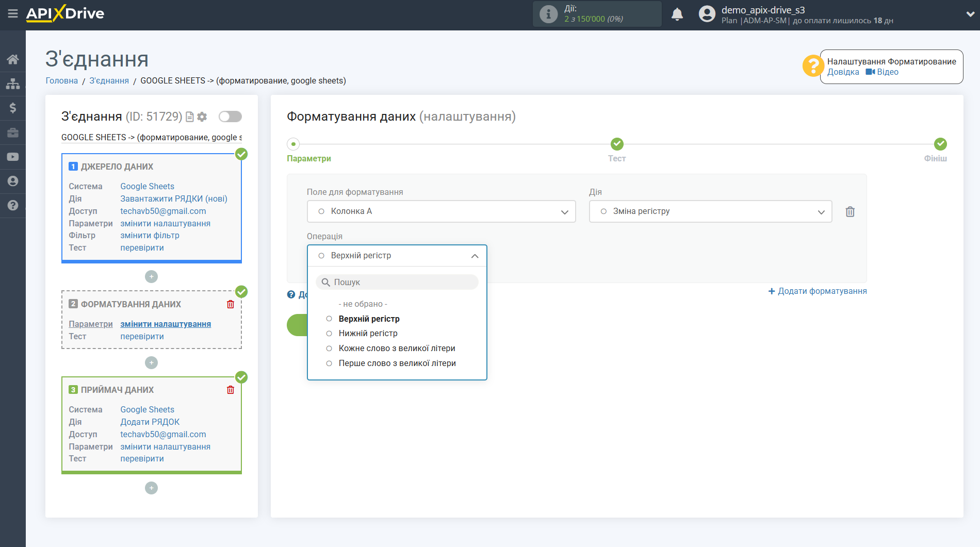The image size is (980, 547).
Task: Open billing dollar sidebar icon
Action: 13,108
